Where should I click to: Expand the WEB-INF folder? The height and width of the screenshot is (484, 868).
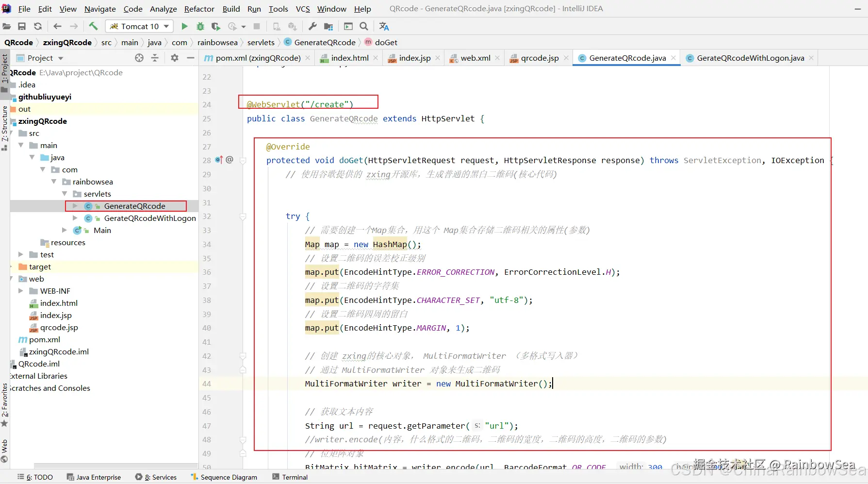[x=21, y=291]
